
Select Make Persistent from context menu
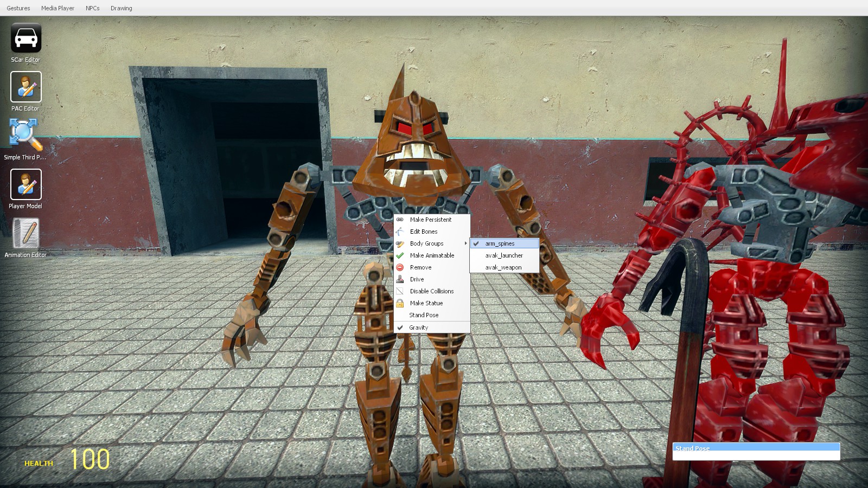430,220
